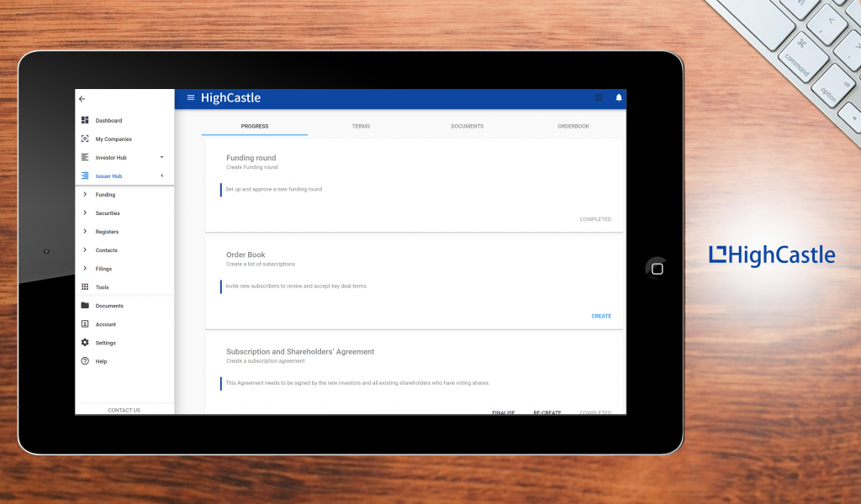Open the Account profile icon

click(x=85, y=324)
